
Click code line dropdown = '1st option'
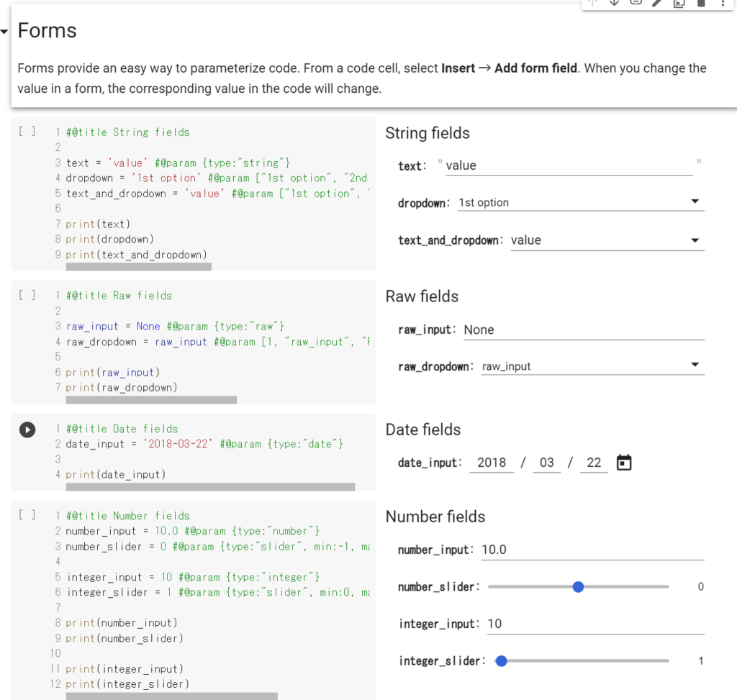click(217, 178)
